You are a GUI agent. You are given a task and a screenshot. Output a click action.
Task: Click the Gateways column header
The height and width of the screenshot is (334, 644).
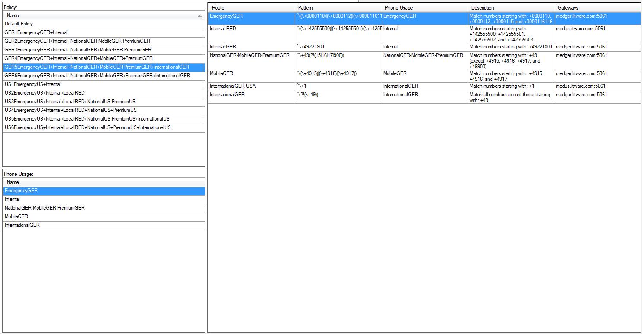point(598,8)
